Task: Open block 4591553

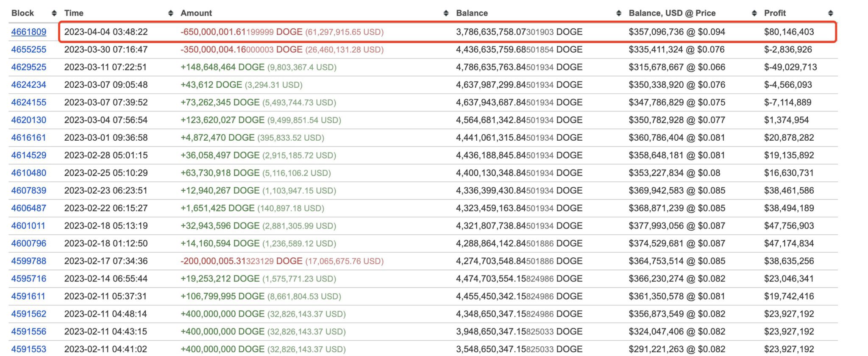Action: [28, 349]
